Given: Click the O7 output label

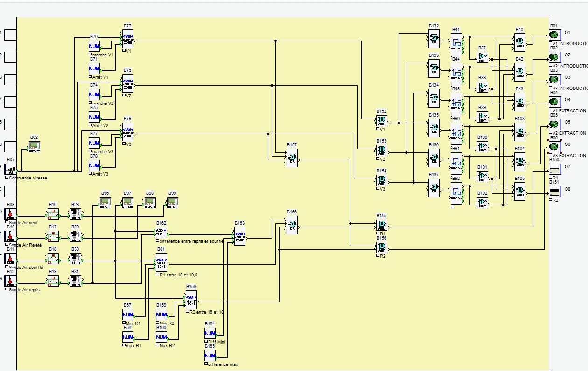Looking at the screenshot, I should coord(567,167).
